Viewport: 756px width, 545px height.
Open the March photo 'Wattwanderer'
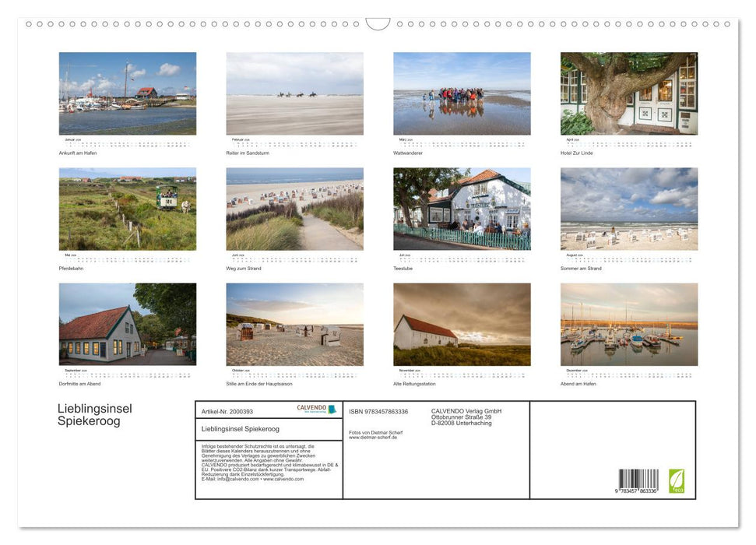click(x=461, y=93)
